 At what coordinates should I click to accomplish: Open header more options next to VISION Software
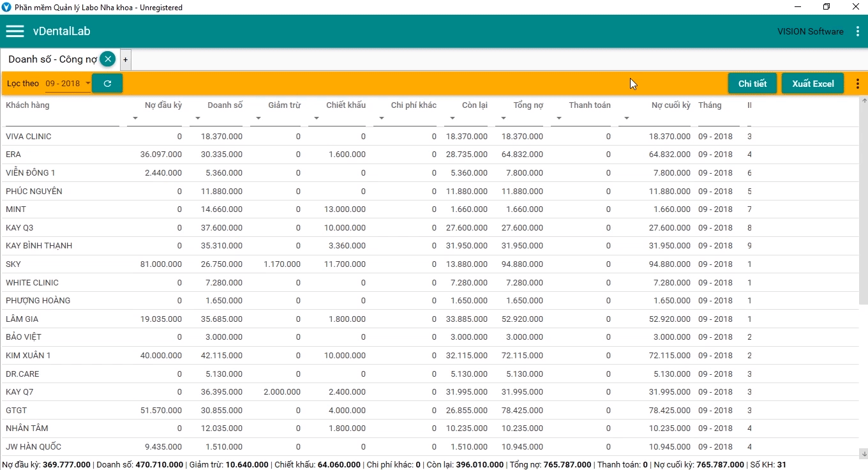[858, 31]
